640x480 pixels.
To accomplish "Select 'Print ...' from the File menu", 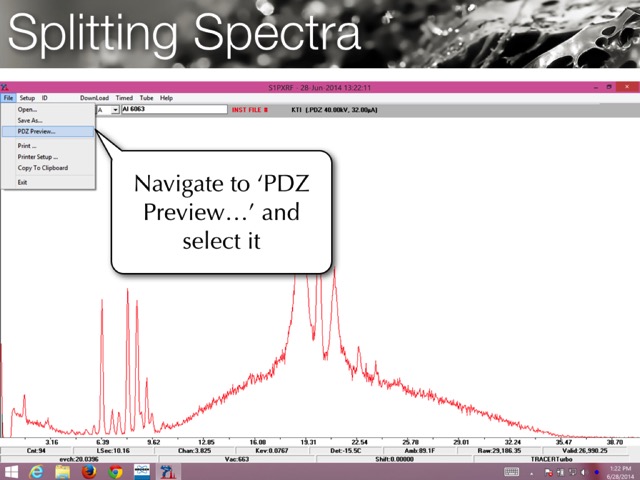I will [x=27, y=146].
